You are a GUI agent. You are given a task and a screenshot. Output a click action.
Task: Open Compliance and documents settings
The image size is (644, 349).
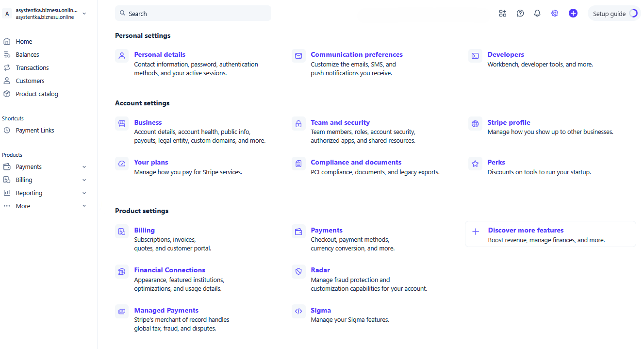[356, 163]
